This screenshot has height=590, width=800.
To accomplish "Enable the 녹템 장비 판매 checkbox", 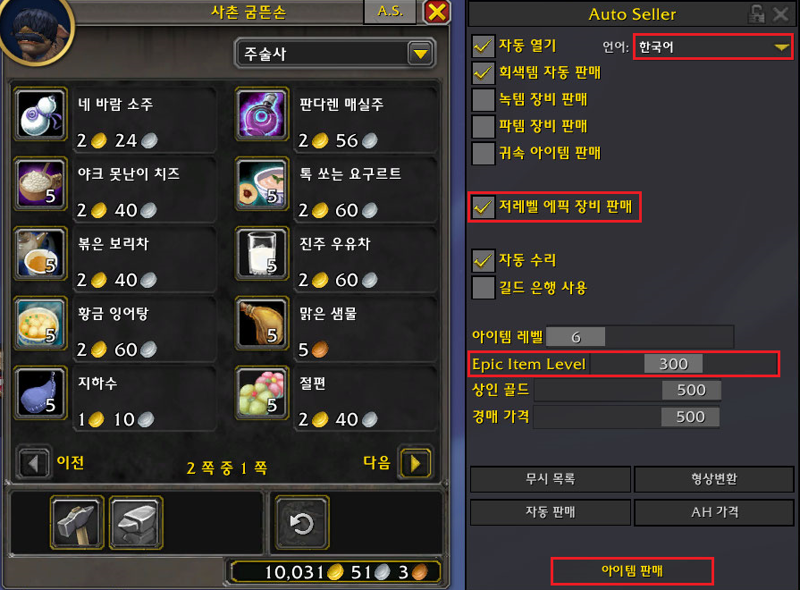I will 483,100.
